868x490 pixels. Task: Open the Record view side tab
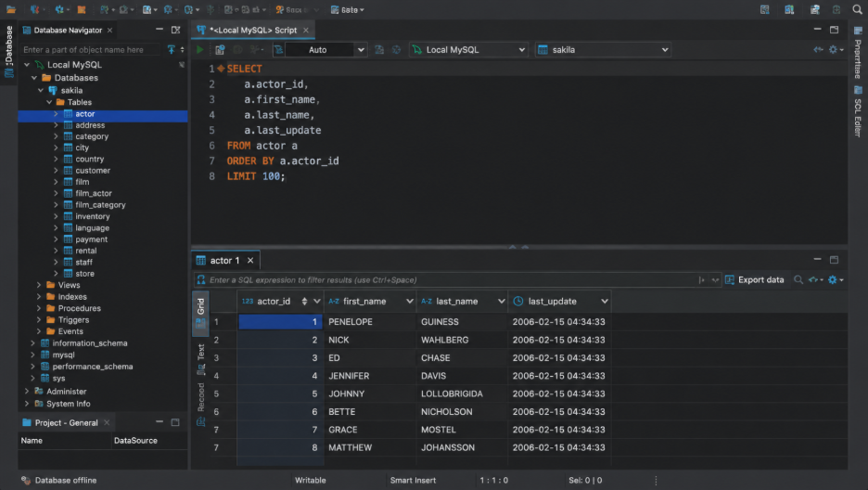(x=200, y=405)
